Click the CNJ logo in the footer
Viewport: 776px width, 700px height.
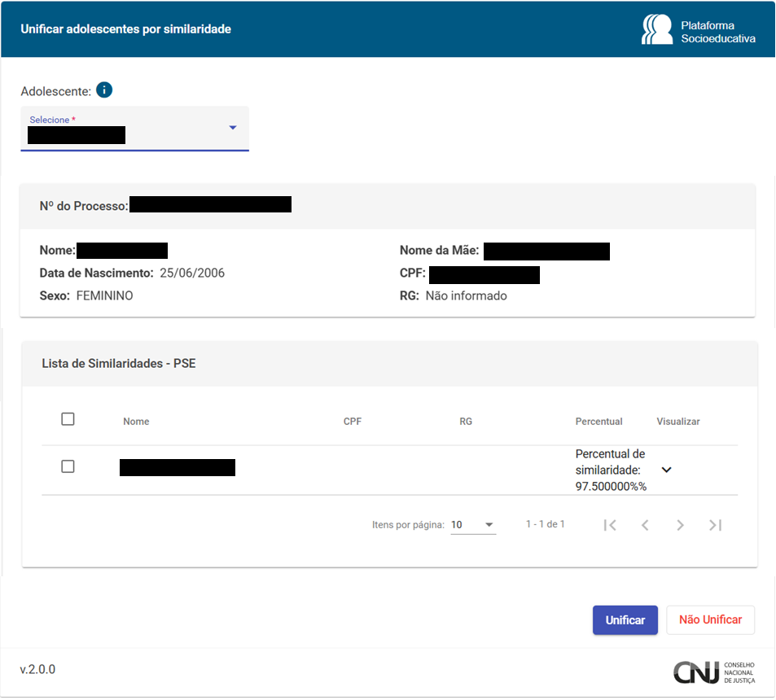[x=714, y=672]
